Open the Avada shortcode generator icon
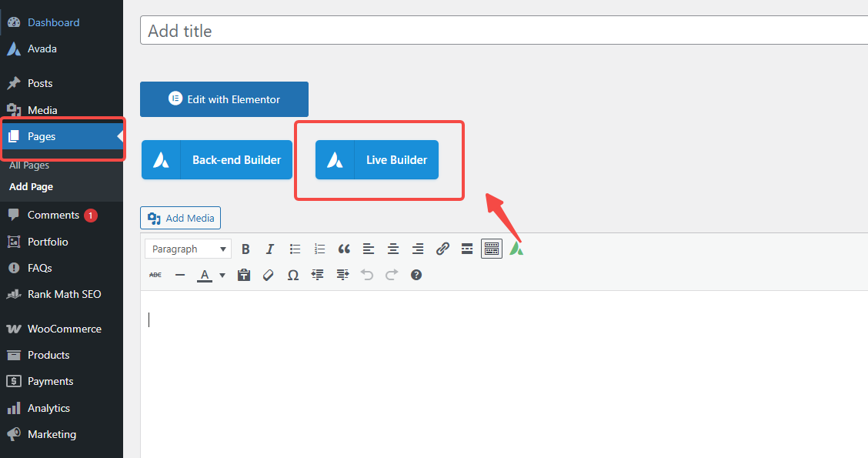Screen dimensions: 868x458 [516, 249]
